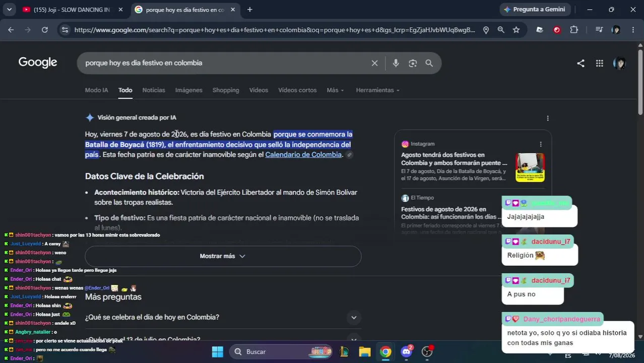The height and width of the screenshot is (363, 644).
Task: Open the Windows Start menu
Action: point(217,352)
